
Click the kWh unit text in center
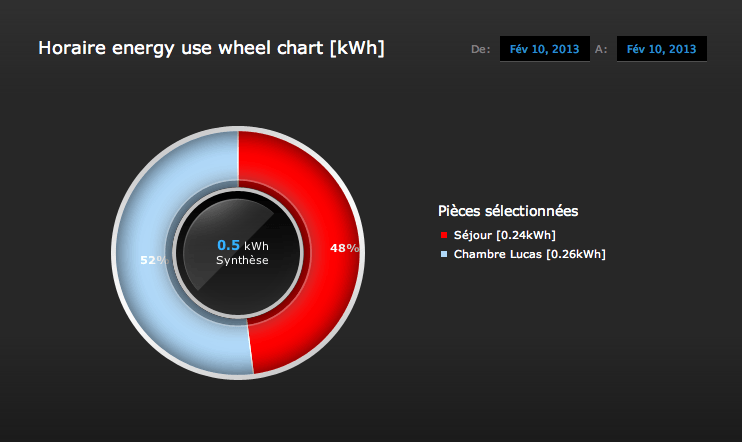256,246
